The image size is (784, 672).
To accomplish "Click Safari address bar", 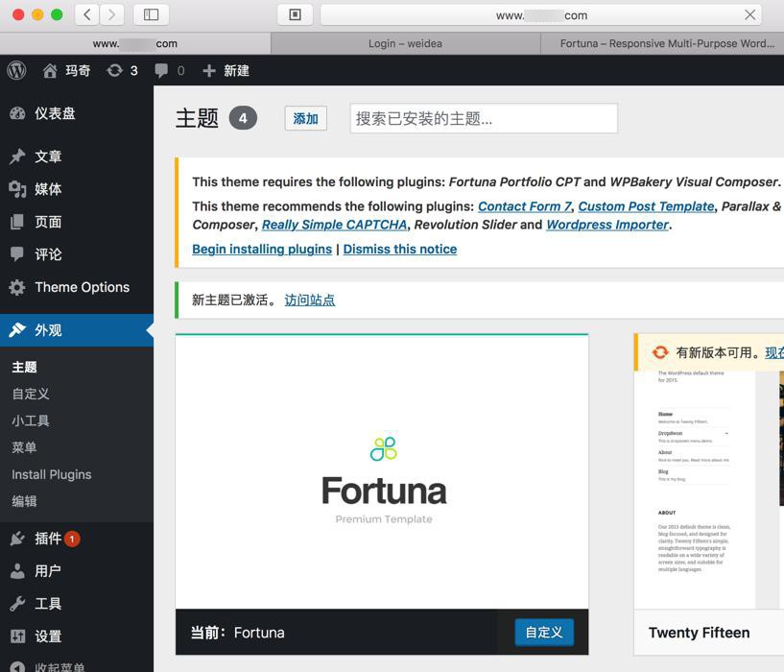I will [541, 15].
